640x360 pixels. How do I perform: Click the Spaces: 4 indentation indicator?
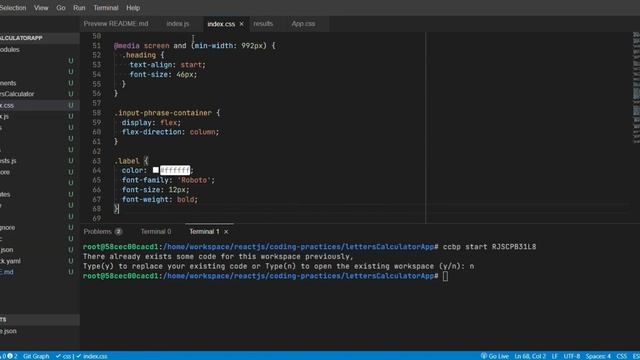598,356
